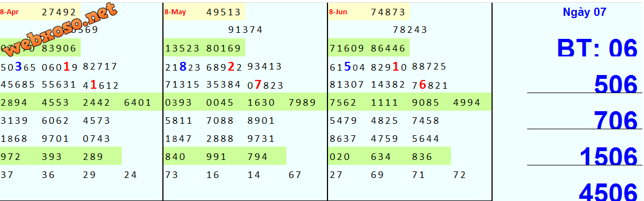Click the Ngày 07 heading

[584, 12]
